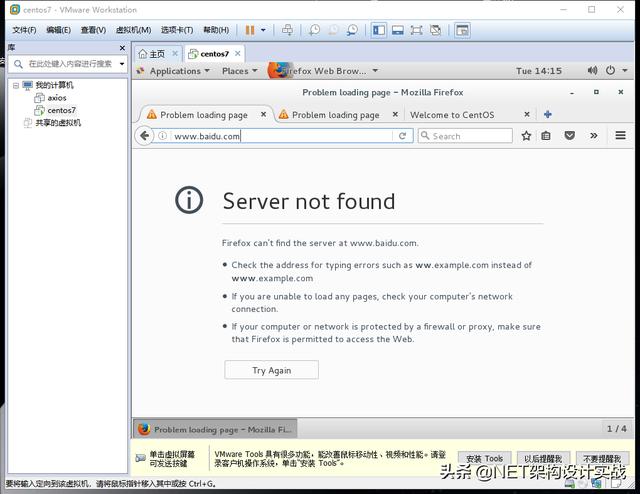Screen dimensions: 640x494
Task: Open the system menu arrow
Action: 624,71
